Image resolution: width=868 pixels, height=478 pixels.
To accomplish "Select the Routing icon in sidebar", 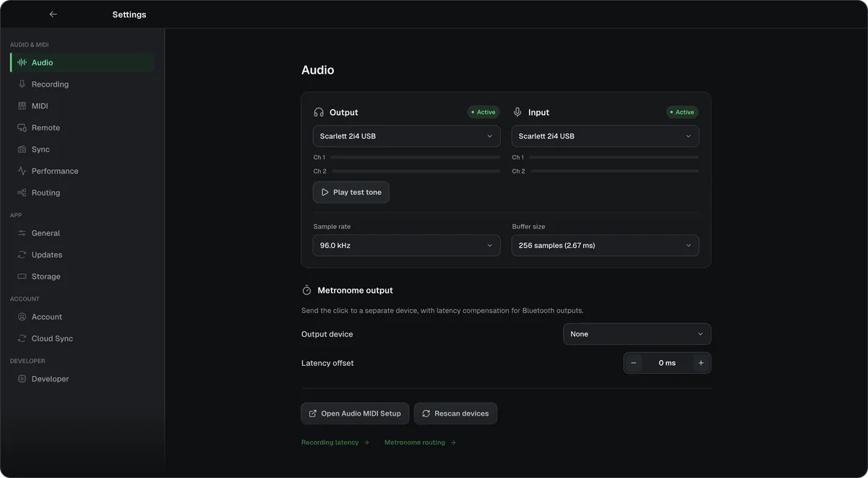I will (22, 193).
